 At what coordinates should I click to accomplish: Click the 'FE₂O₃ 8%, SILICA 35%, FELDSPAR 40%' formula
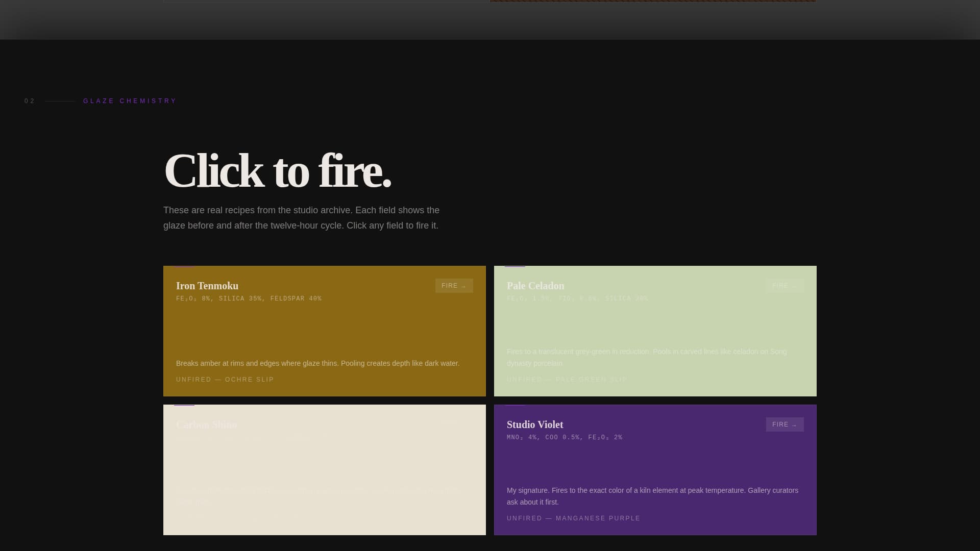tap(249, 299)
